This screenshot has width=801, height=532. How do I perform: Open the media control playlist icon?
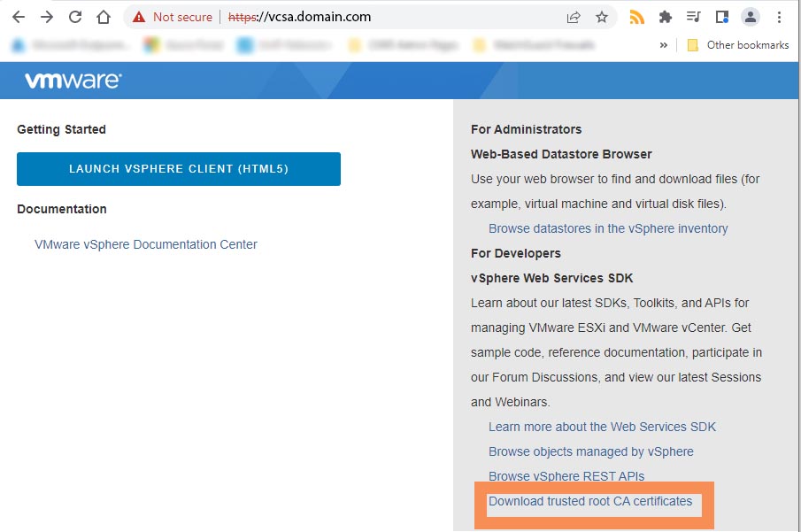click(x=693, y=17)
